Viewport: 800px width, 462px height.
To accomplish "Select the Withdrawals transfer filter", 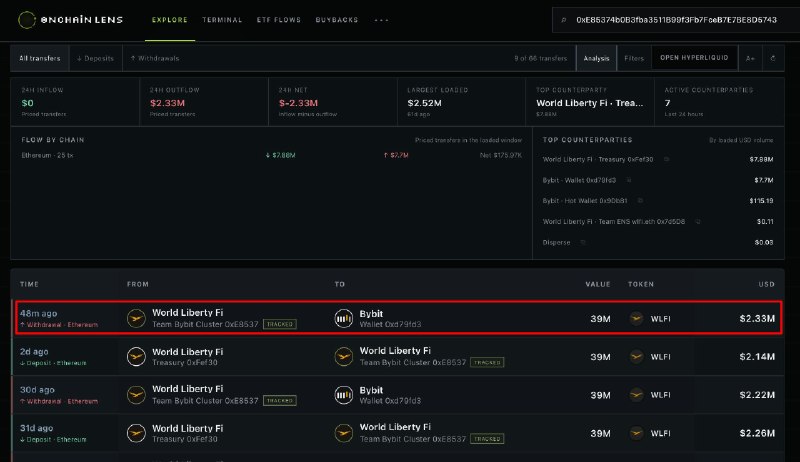I will pyautogui.click(x=155, y=58).
